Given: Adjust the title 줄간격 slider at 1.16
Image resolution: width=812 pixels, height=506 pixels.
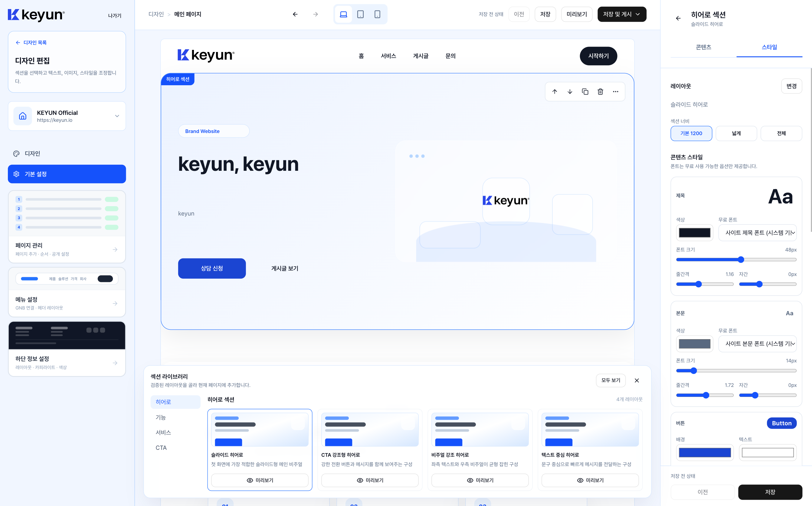Looking at the screenshot, I should click(x=705, y=284).
